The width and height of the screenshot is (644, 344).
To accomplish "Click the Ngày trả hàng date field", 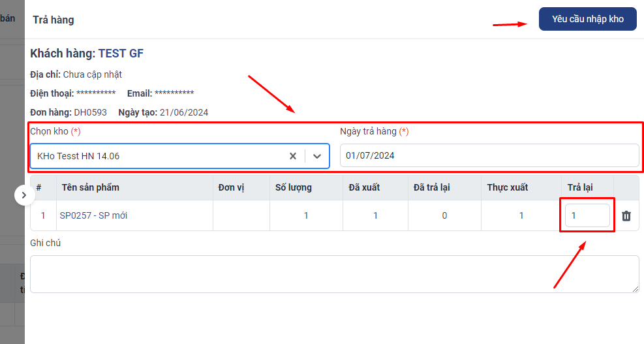I will [489, 155].
